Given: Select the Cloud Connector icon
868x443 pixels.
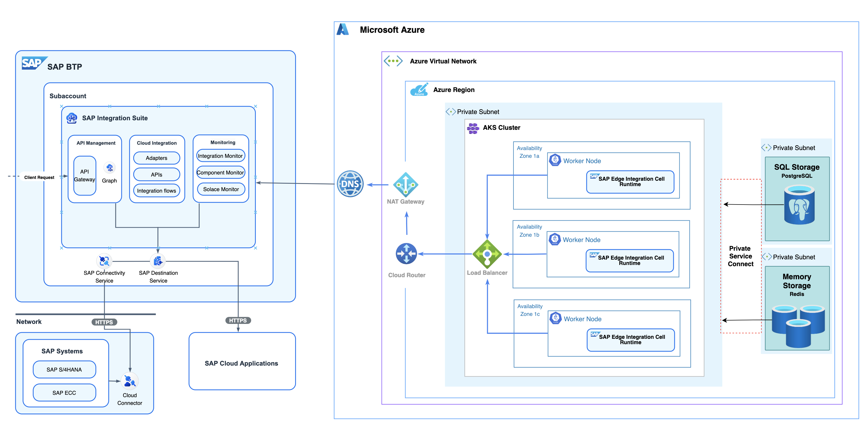Looking at the screenshot, I should (130, 381).
